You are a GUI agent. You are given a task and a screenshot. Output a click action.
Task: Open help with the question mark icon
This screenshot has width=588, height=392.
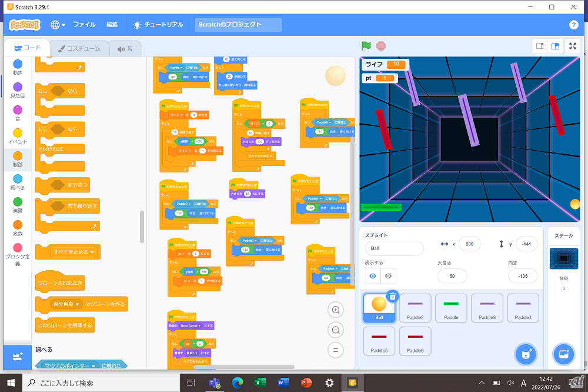[x=574, y=25]
